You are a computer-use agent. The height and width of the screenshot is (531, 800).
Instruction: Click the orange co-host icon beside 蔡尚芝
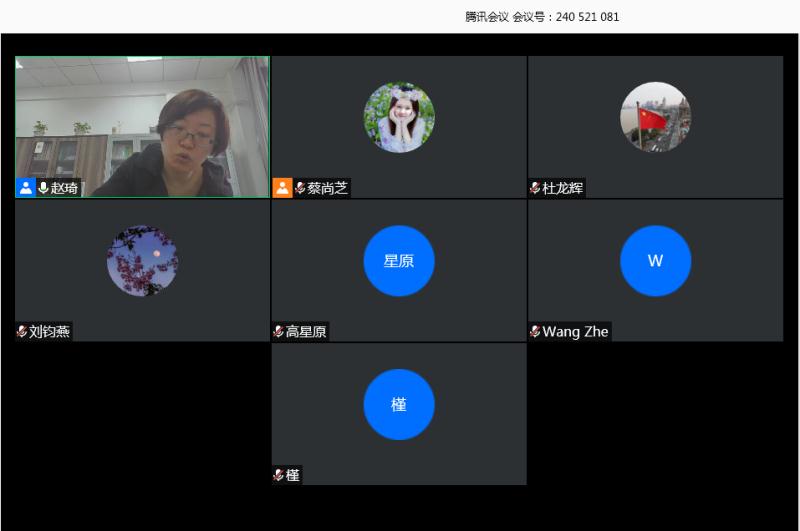pos(282,188)
